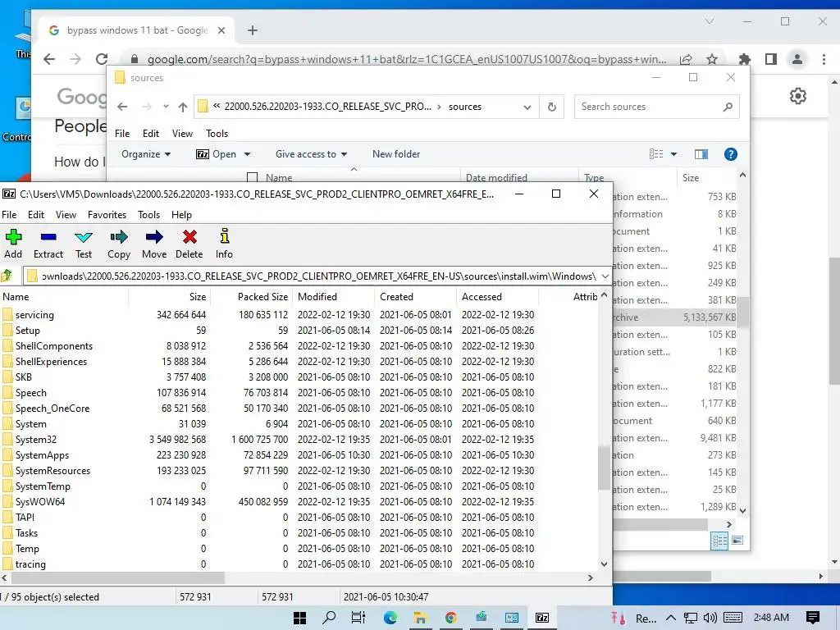
Task: Sort 7-Zip list by Created column
Action: (415, 297)
